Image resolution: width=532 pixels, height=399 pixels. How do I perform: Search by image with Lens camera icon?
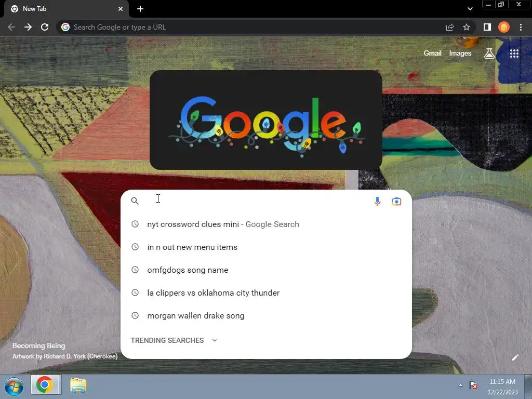(x=396, y=201)
